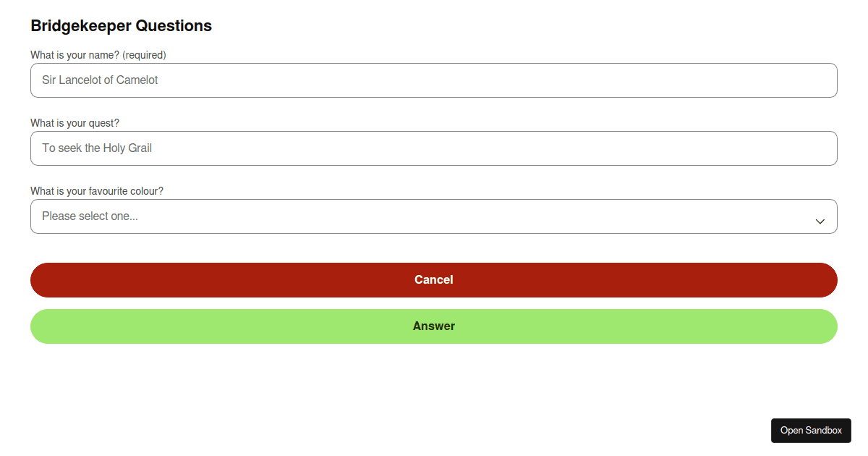Click the "Bridgekeeper Questions" heading
The height and width of the screenshot is (456, 868).
[x=121, y=25]
